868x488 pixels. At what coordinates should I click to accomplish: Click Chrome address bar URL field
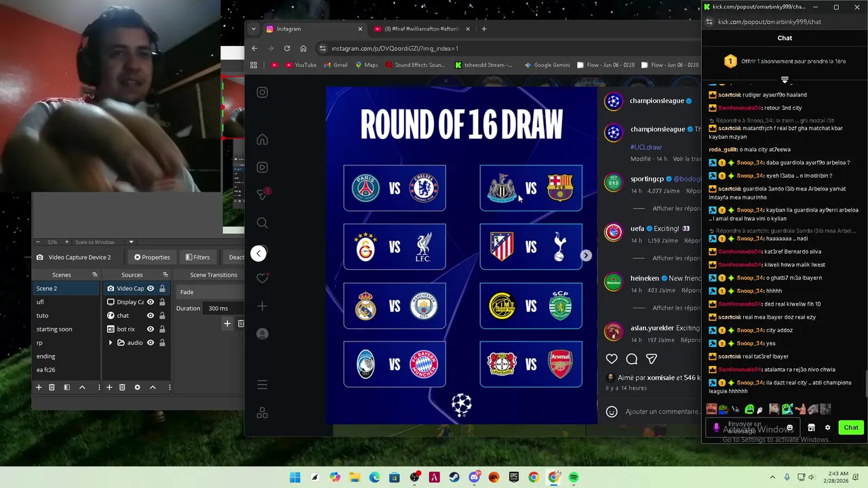pyautogui.click(x=509, y=48)
